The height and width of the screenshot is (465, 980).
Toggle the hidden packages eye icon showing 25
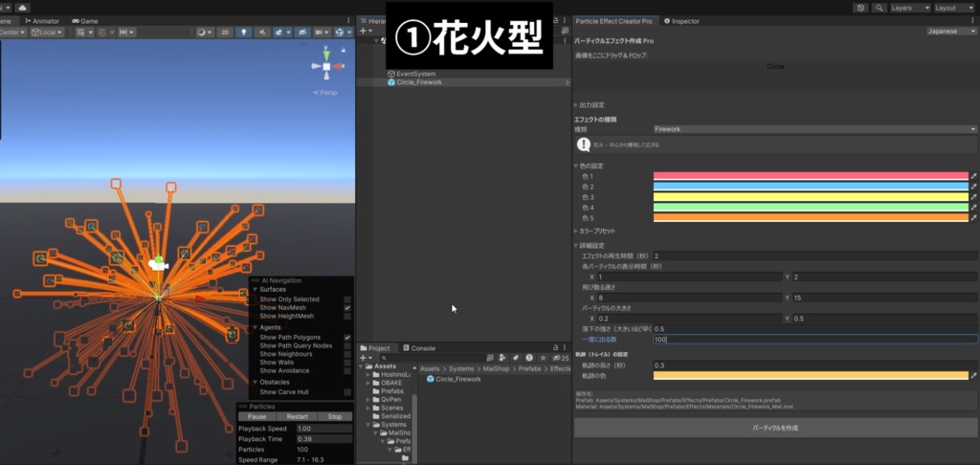561,358
